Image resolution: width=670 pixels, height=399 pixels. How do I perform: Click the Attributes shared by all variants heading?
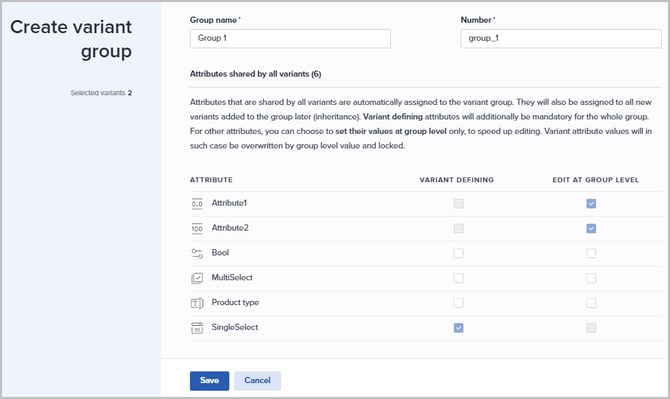click(256, 74)
